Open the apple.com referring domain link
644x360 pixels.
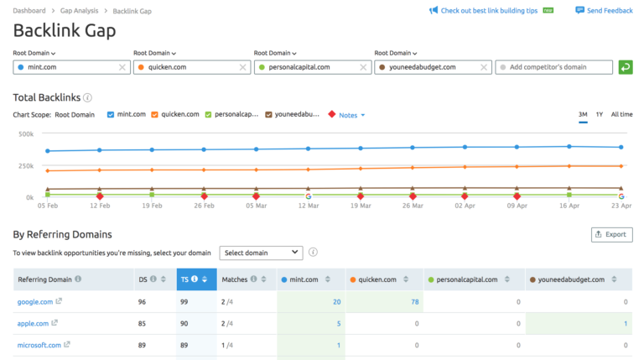click(x=33, y=323)
